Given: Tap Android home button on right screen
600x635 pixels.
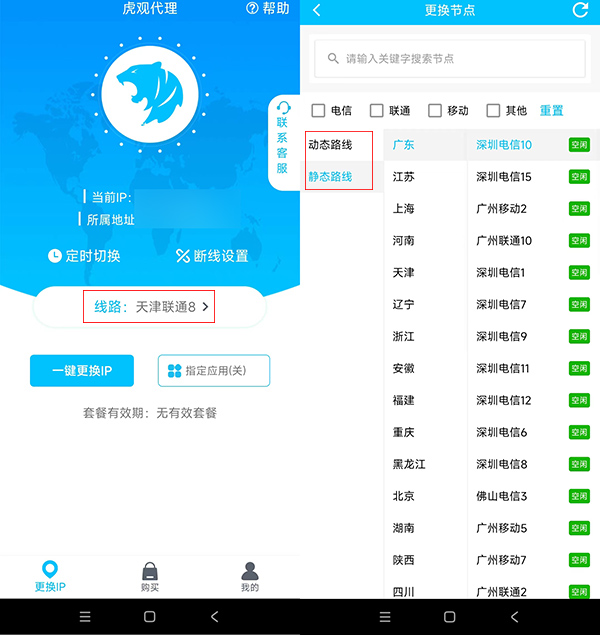Looking at the screenshot, I should [450, 617].
